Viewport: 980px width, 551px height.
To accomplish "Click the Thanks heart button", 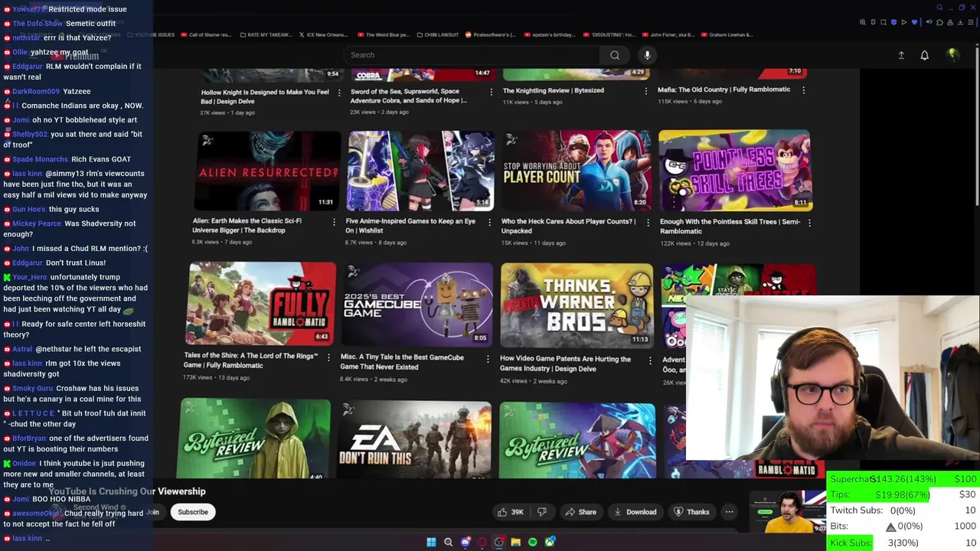I will [x=691, y=512].
